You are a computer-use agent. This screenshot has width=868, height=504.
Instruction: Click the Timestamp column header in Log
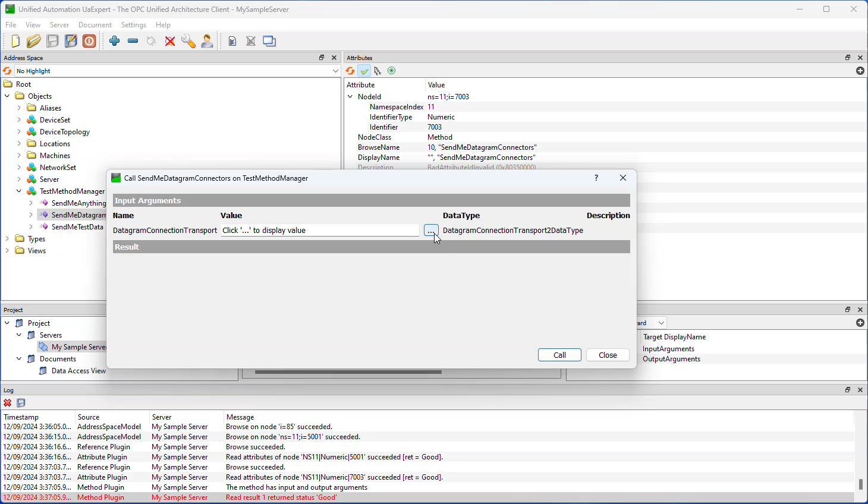tap(38, 417)
